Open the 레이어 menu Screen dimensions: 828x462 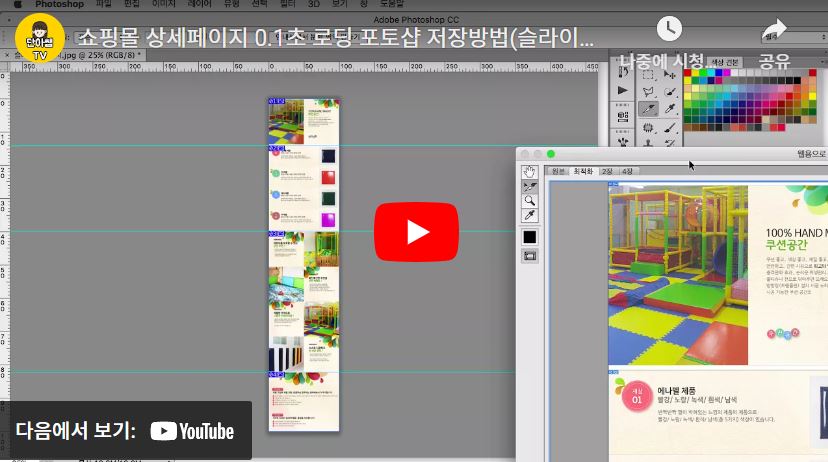point(200,4)
